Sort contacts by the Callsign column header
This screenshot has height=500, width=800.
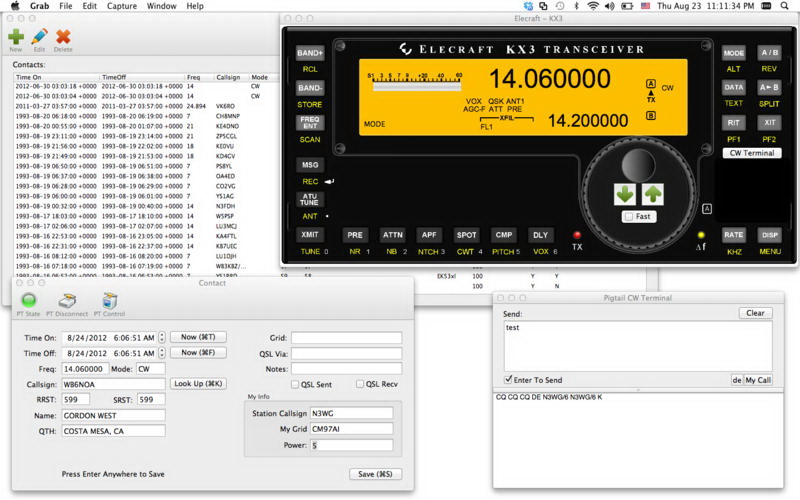point(229,77)
